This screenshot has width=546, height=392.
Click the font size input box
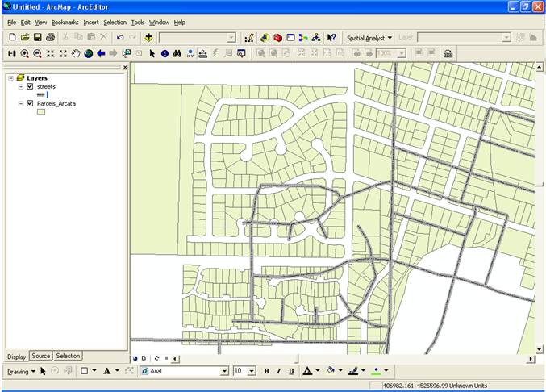point(240,371)
